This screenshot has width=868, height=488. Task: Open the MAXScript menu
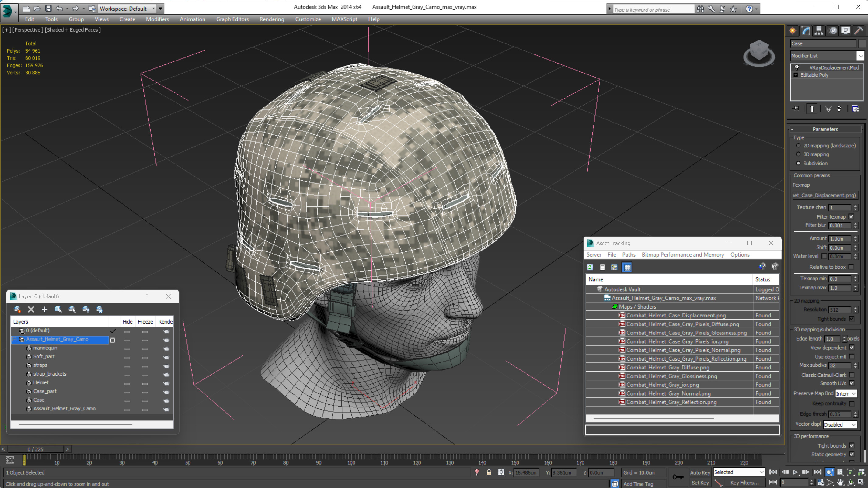click(344, 19)
